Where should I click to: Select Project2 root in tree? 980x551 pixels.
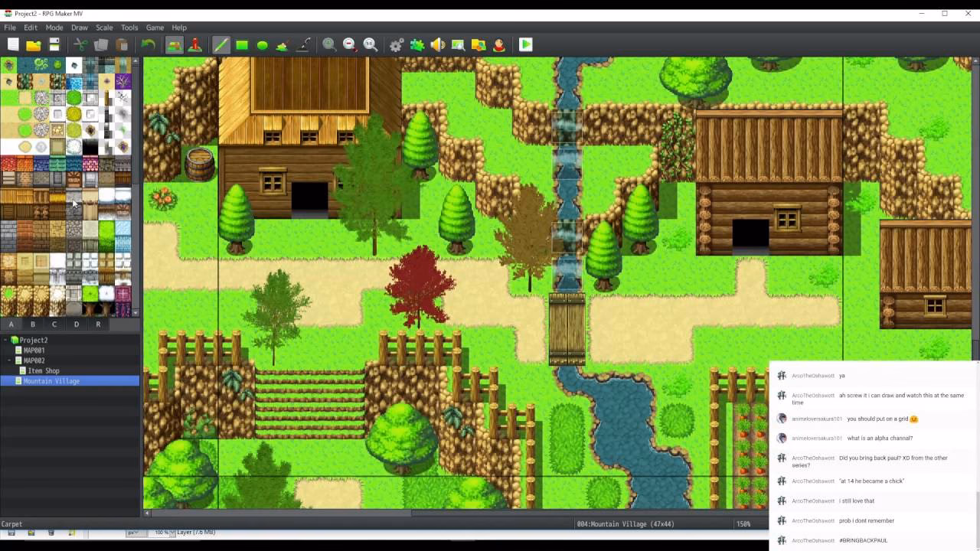pyautogui.click(x=33, y=340)
